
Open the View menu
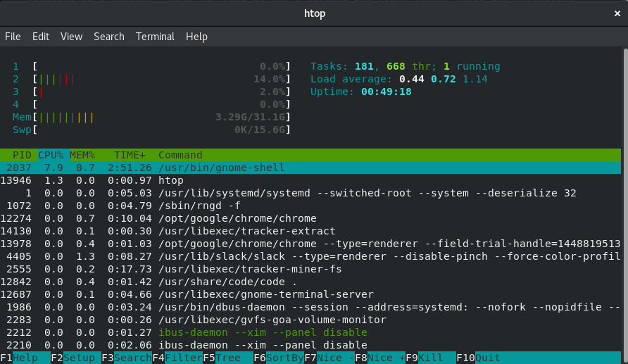coord(71,37)
